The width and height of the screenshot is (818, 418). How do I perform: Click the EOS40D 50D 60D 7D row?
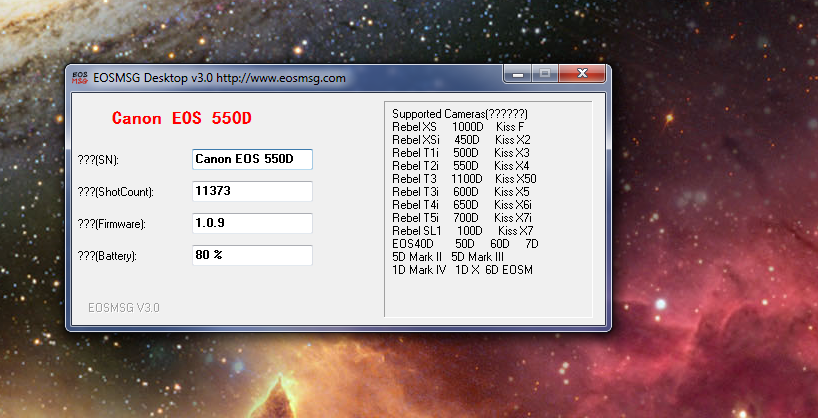465,244
